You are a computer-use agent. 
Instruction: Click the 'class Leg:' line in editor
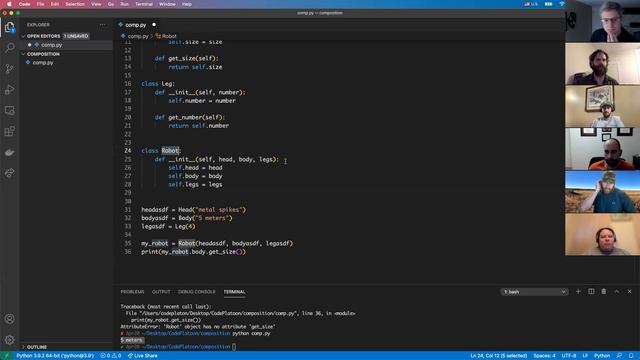click(x=158, y=84)
